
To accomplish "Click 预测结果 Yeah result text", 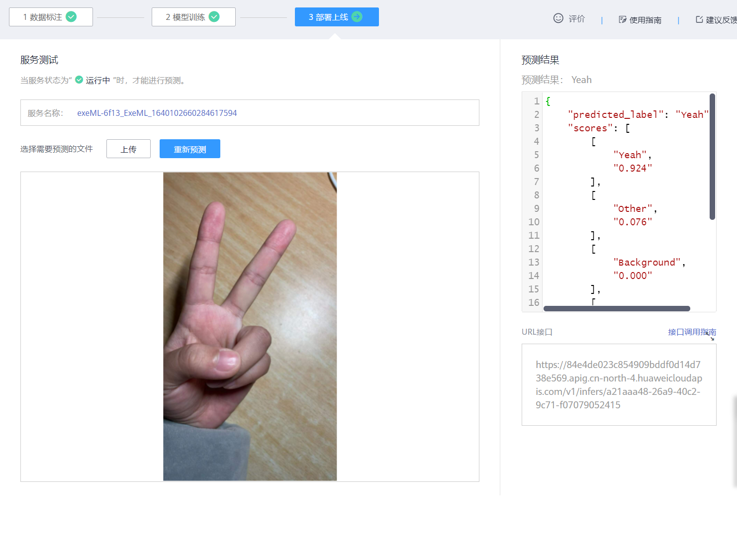I will point(581,80).
